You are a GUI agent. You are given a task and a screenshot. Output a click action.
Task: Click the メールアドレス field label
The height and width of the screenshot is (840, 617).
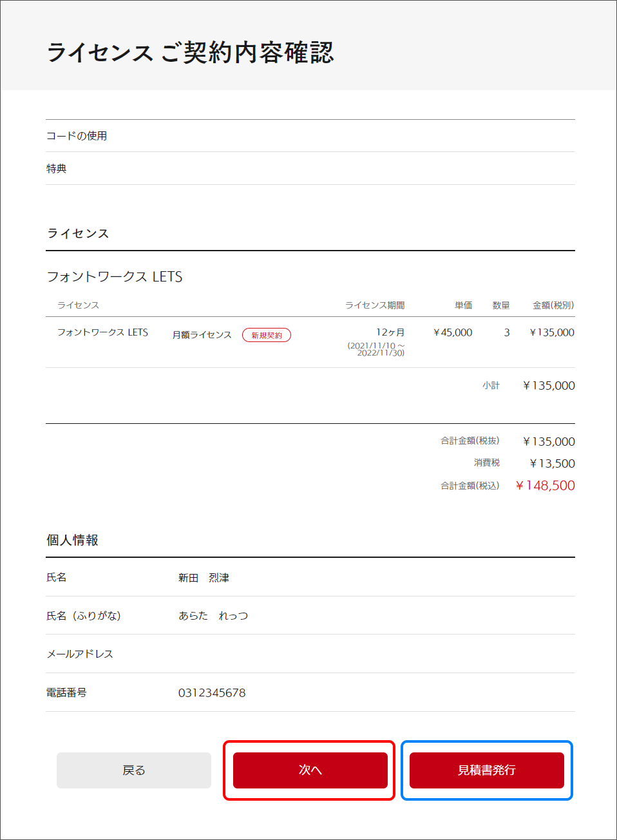[80, 654]
